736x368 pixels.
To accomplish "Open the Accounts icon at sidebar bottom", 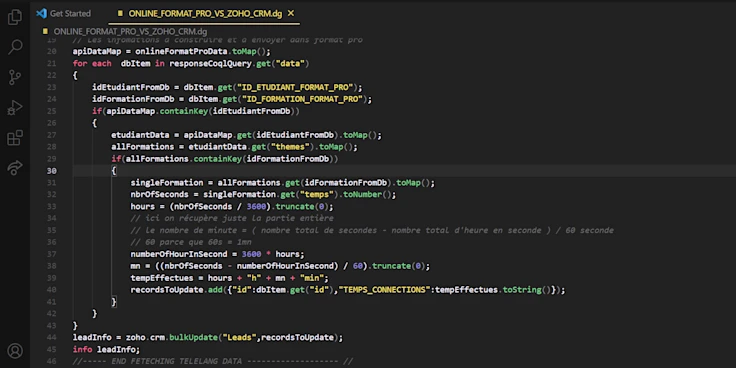I will 15,351.
